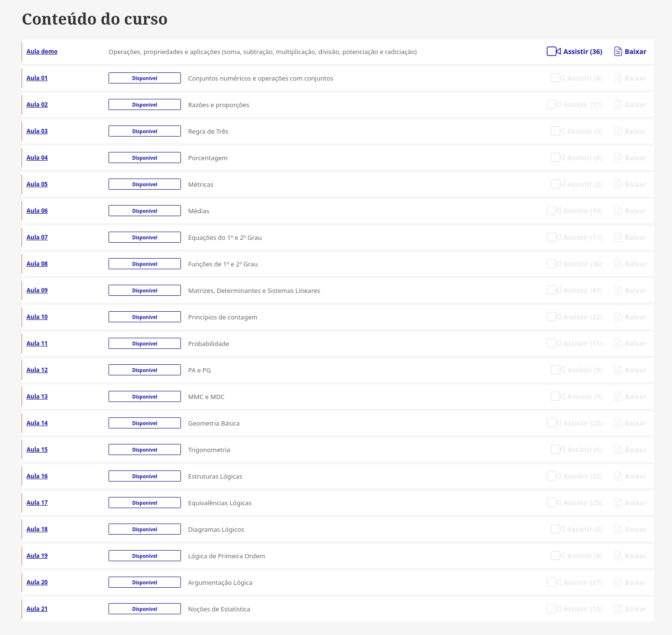Viewport: 672px width, 635px height.
Task: Click the Disponível badge for Médias
Action: [x=145, y=211]
